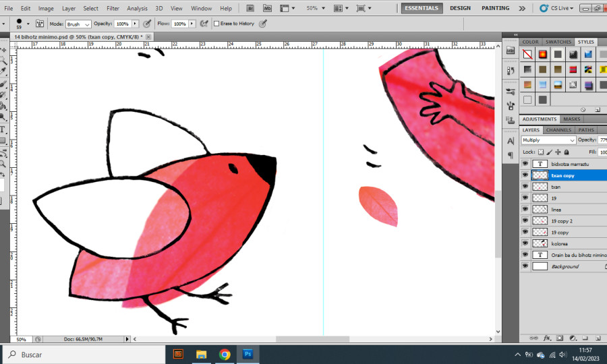This screenshot has width=607, height=364.
Task: Click the add layer style fx icon
Action: (548, 338)
